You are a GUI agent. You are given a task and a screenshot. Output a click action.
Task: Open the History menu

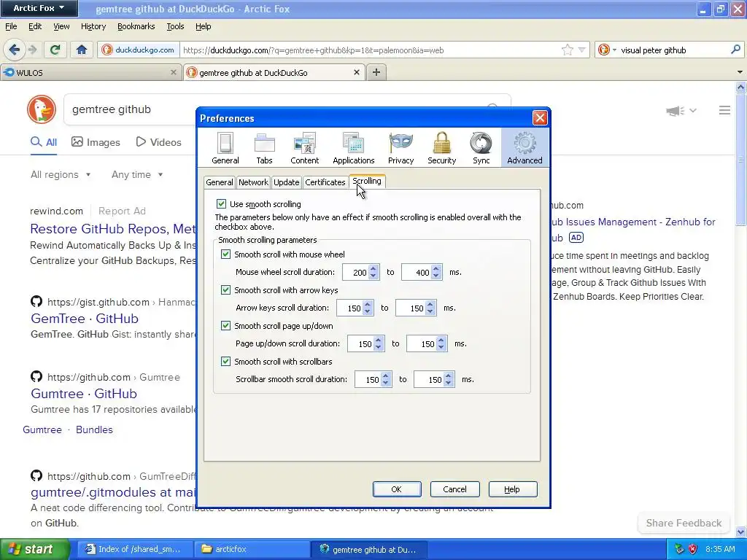click(x=93, y=27)
